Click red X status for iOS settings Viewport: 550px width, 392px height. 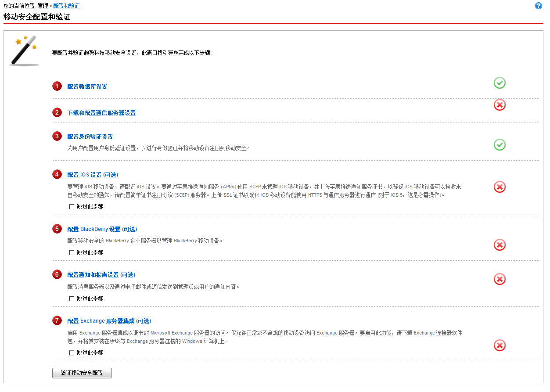pos(500,187)
